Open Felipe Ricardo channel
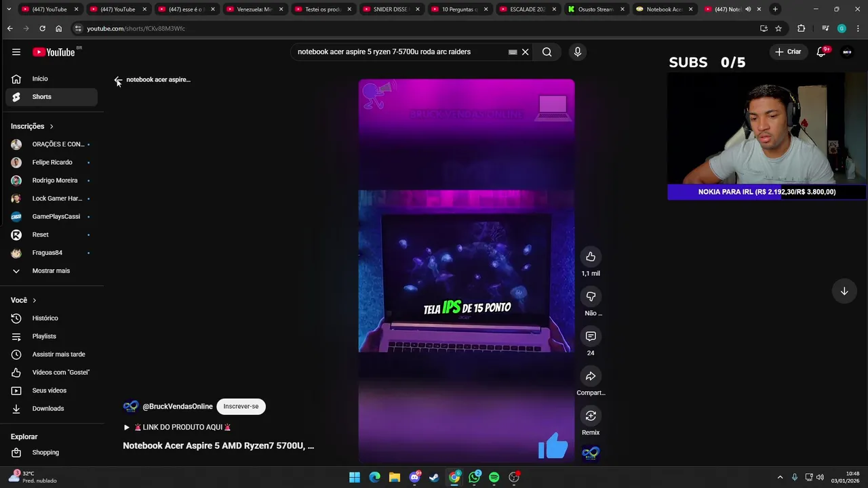The height and width of the screenshot is (488, 868). [x=51, y=162]
